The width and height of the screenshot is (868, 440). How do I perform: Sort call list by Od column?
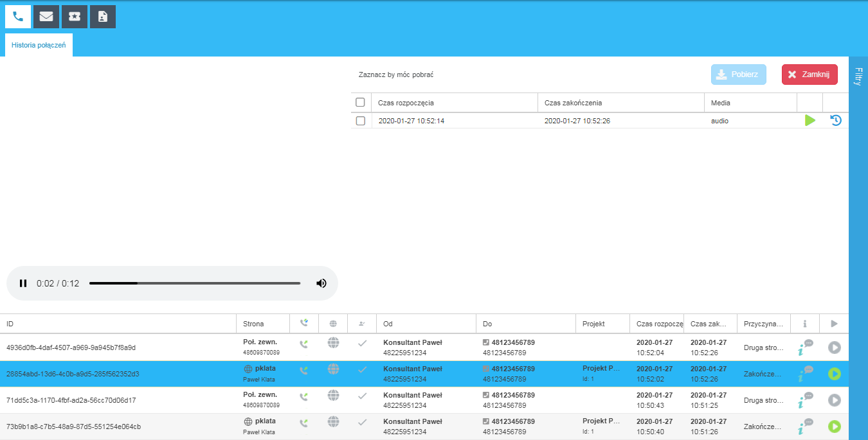point(426,324)
